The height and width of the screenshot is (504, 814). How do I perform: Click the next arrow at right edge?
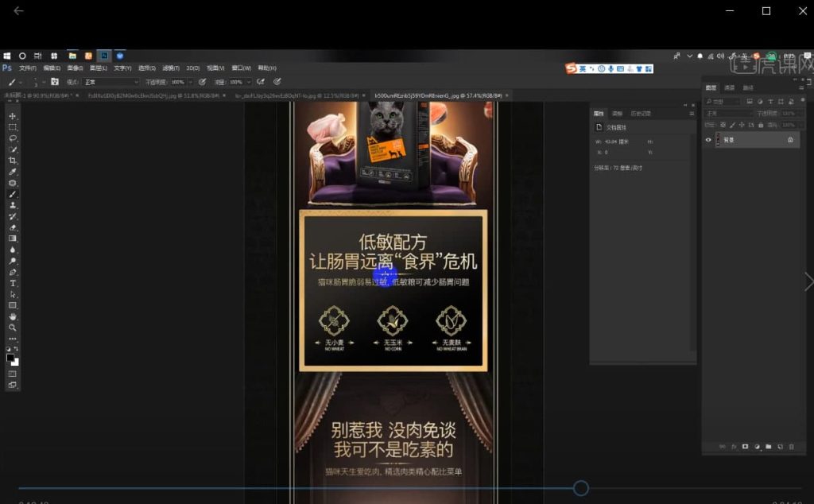tap(808, 281)
